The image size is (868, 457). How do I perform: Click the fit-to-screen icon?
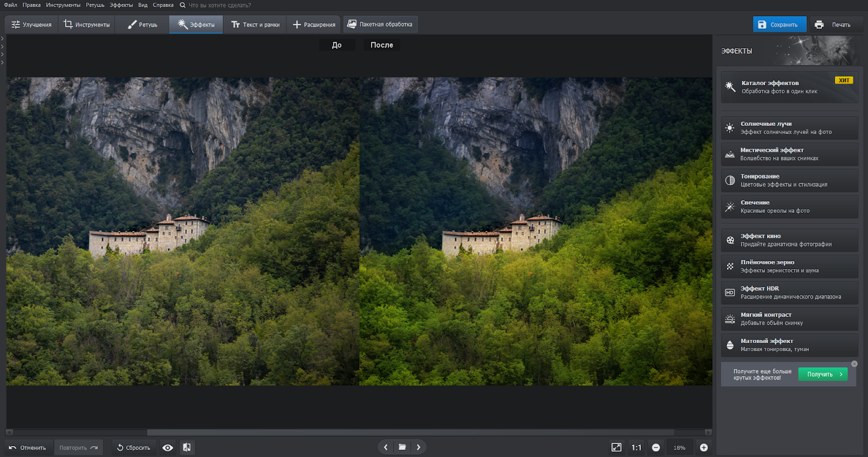click(616, 447)
